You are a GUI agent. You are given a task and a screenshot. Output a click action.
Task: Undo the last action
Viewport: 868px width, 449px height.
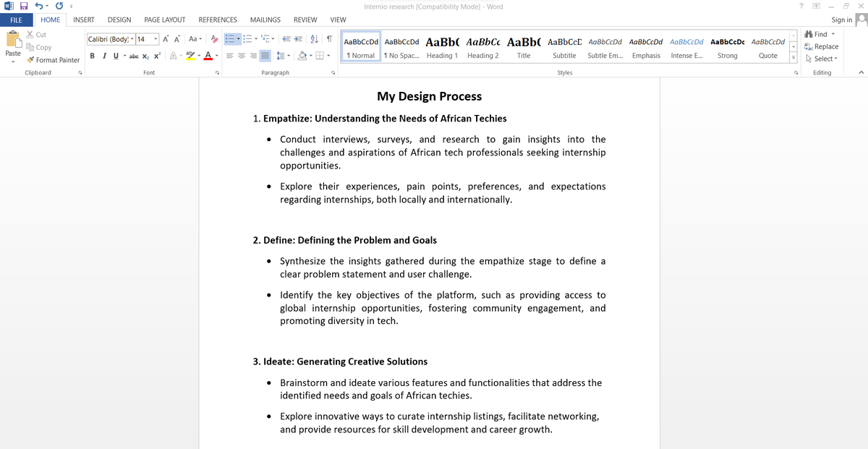pos(41,7)
